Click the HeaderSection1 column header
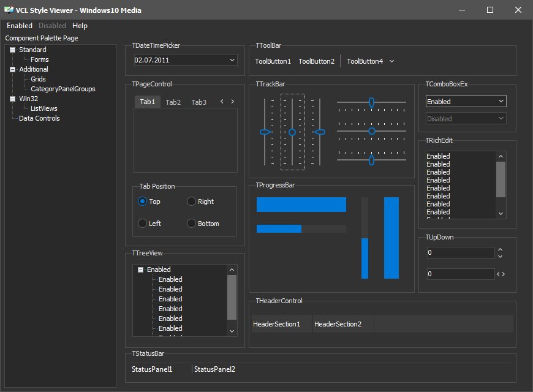 pyautogui.click(x=282, y=323)
